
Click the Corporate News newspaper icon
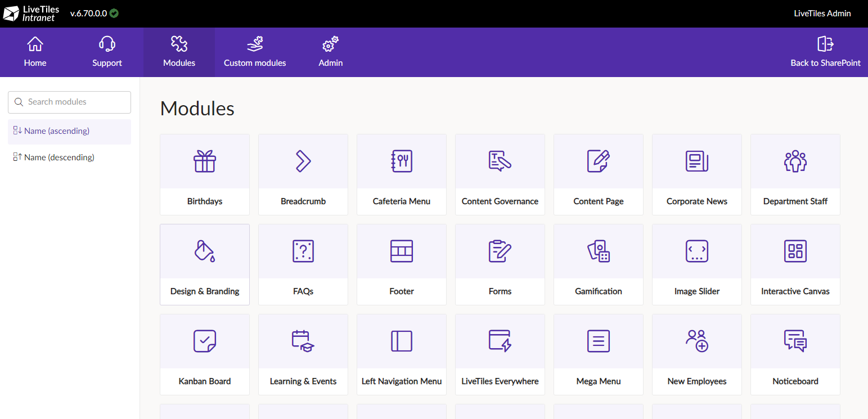(697, 161)
